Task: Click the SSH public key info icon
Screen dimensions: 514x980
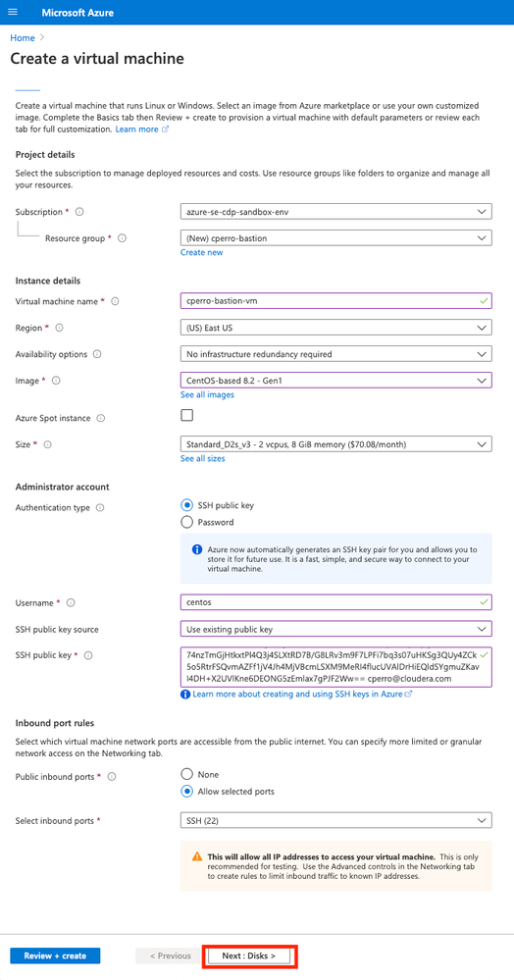Action: [x=88, y=655]
